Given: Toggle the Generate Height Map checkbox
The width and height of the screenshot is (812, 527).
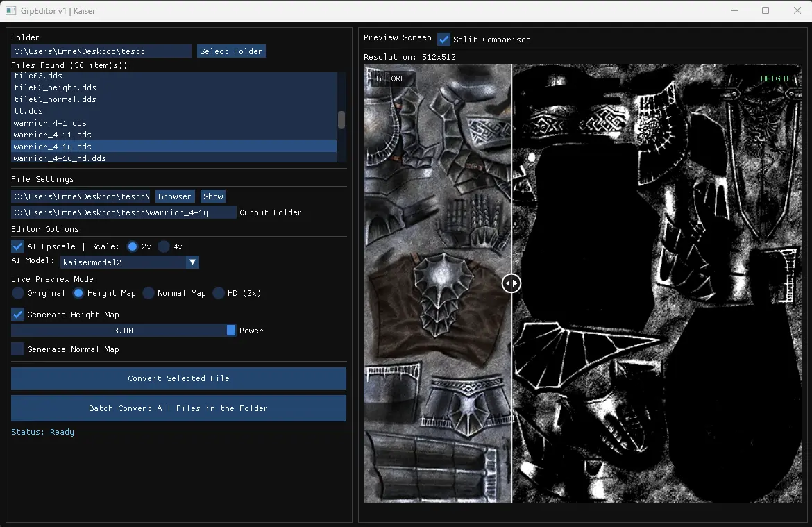Looking at the screenshot, I should click(x=17, y=314).
